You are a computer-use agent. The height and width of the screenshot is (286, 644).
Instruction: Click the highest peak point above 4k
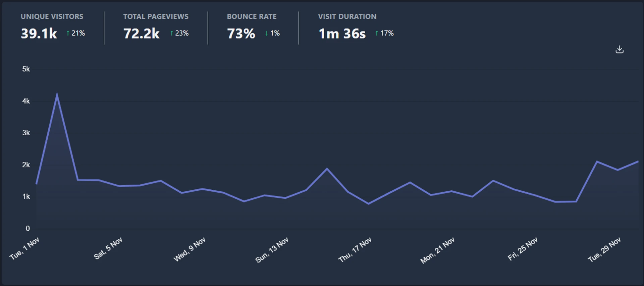point(57,95)
